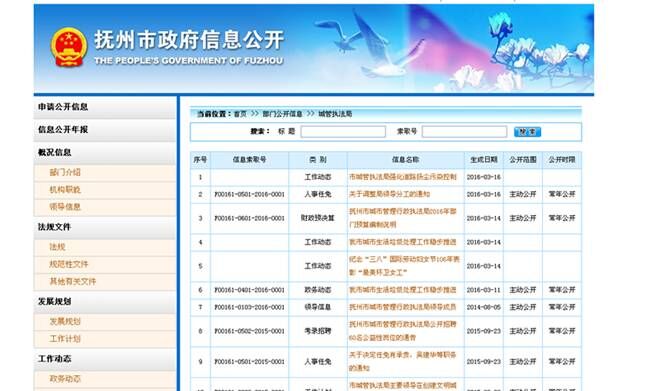The height and width of the screenshot is (391, 660).
Task: Click the blue 搜索 button
Action: point(527,132)
